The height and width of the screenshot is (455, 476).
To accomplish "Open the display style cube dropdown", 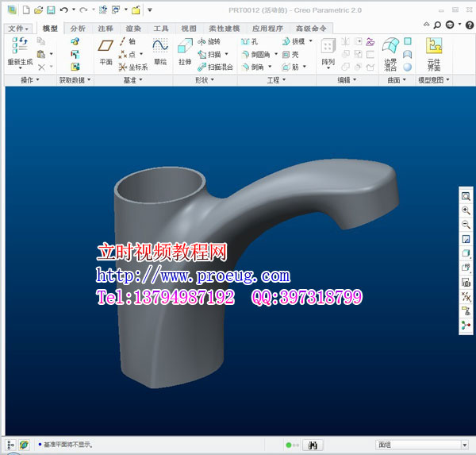I will (x=466, y=253).
